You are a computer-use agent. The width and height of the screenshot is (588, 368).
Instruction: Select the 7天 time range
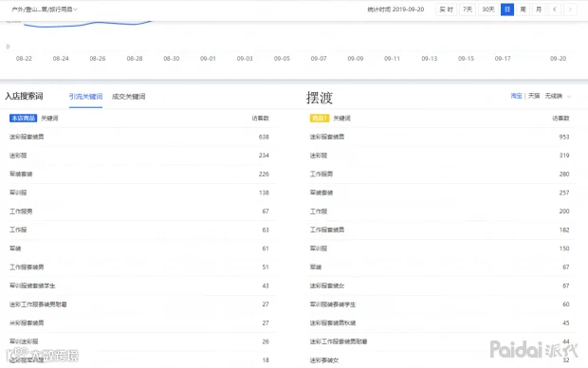click(x=468, y=9)
